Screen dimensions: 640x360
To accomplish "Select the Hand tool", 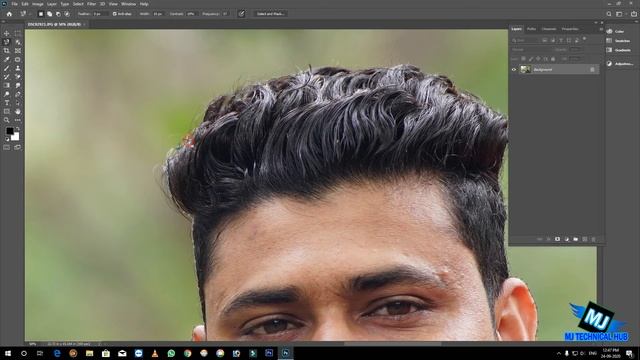I will pos(18,111).
